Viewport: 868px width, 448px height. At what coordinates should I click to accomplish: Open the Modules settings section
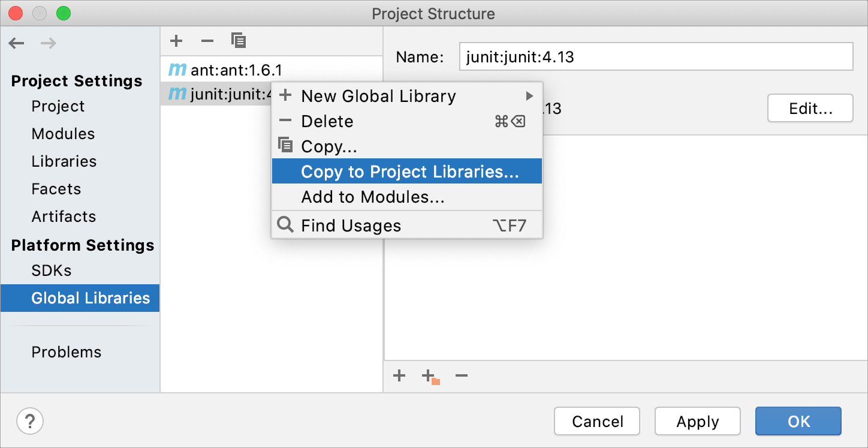[63, 134]
